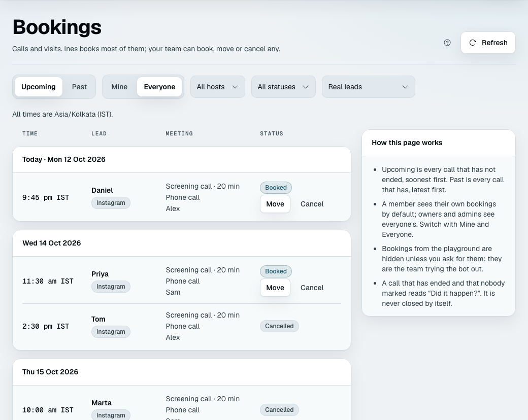Click the Booked badge in Priya's row
Image resolution: width=528 pixels, height=420 pixels.
click(276, 271)
